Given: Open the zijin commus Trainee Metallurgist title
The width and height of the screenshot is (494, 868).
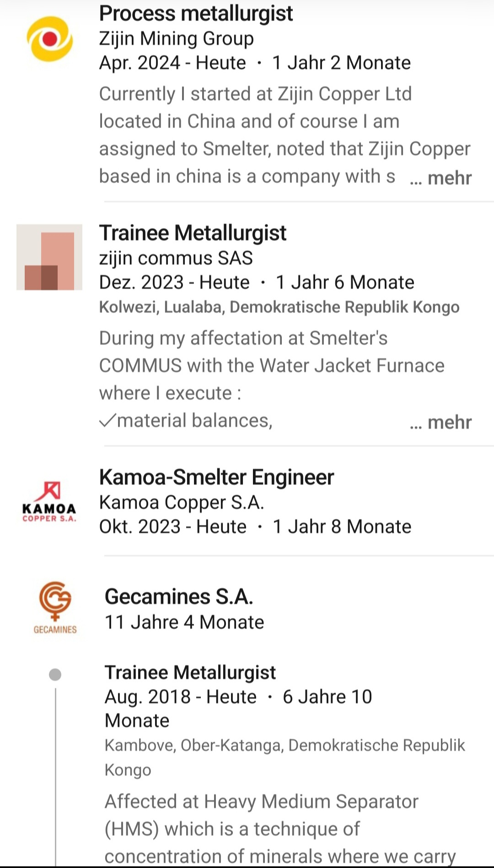Looking at the screenshot, I should [193, 233].
